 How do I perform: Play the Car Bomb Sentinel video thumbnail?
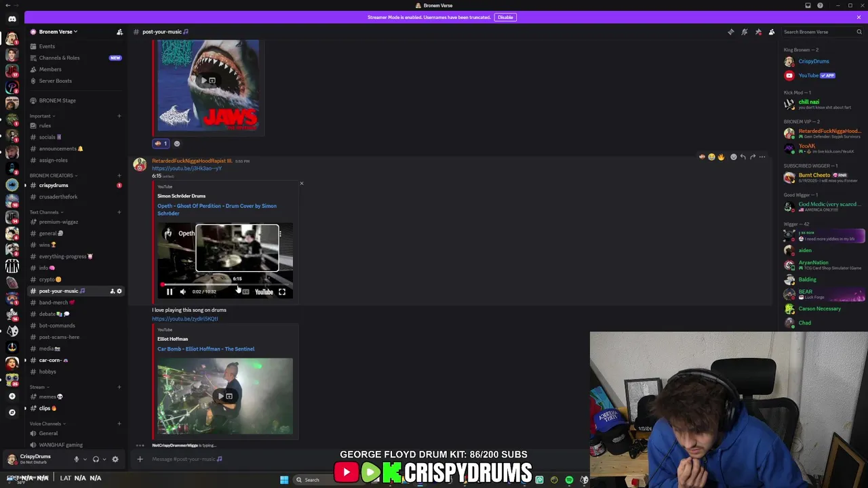(x=225, y=396)
